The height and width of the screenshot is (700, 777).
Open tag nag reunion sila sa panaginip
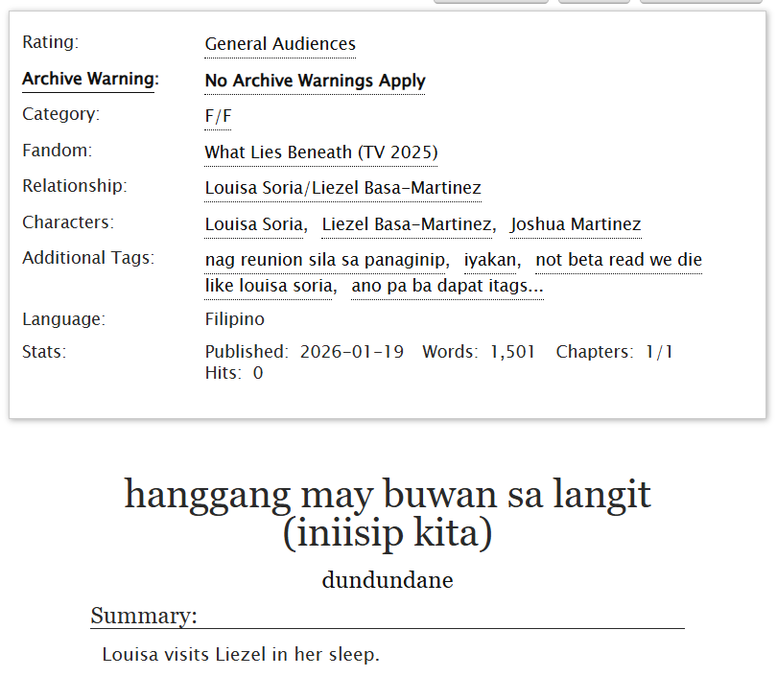(x=325, y=260)
